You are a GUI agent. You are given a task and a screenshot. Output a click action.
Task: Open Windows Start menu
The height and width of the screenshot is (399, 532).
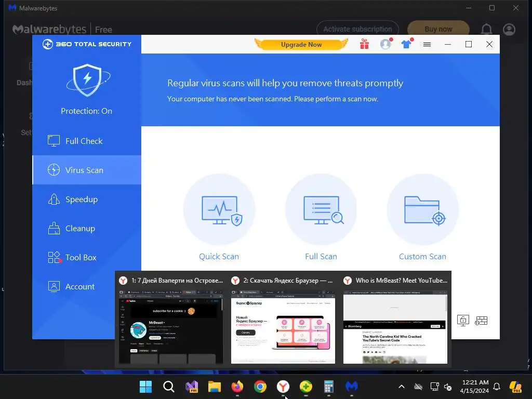click(146, 387)
